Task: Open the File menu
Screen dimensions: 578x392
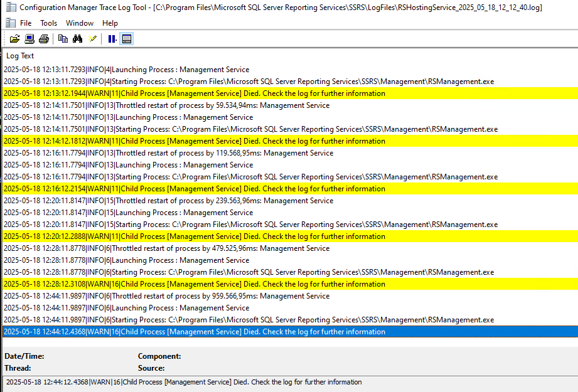Action: pyautogui.click(x=26, y=23)
